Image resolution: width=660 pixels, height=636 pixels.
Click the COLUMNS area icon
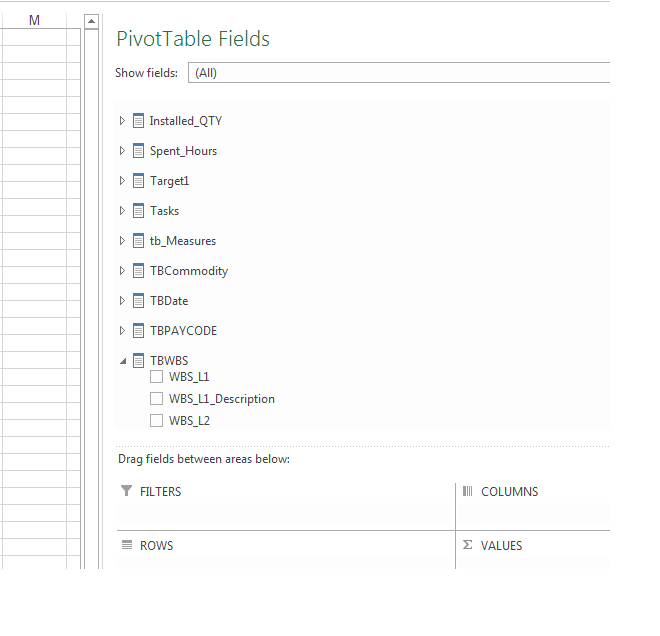pos(467,491)
